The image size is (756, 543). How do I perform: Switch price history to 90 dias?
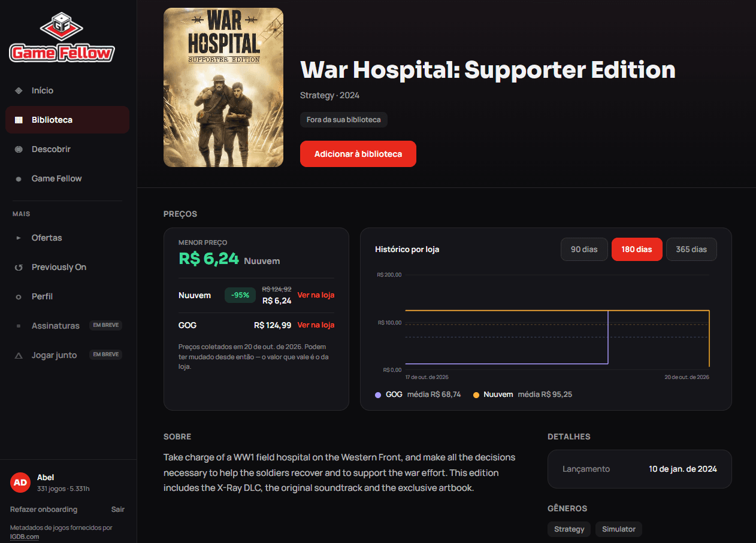coord(584,249)
